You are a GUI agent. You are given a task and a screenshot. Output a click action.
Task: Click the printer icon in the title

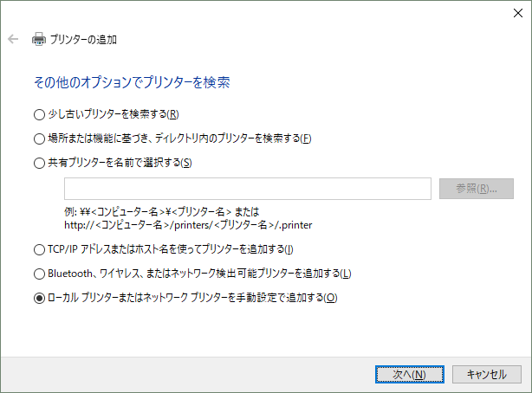click(x=39, y=39)
